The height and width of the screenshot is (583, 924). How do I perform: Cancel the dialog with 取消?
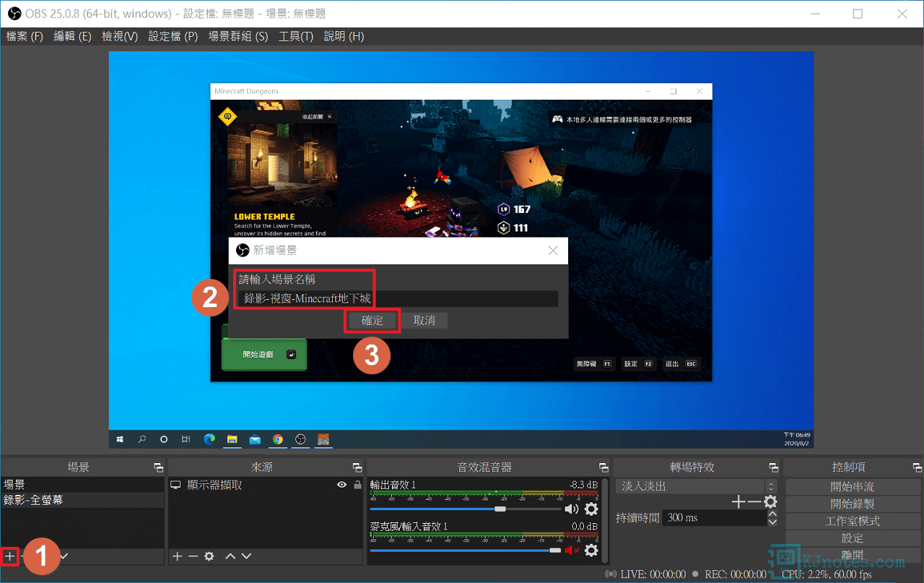[x=424, y=320]
